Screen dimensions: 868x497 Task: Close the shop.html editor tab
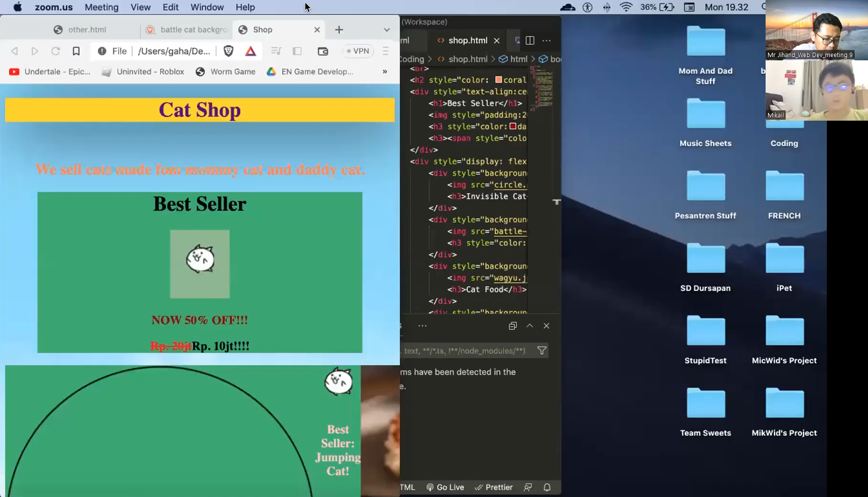[x=497, y=40]
